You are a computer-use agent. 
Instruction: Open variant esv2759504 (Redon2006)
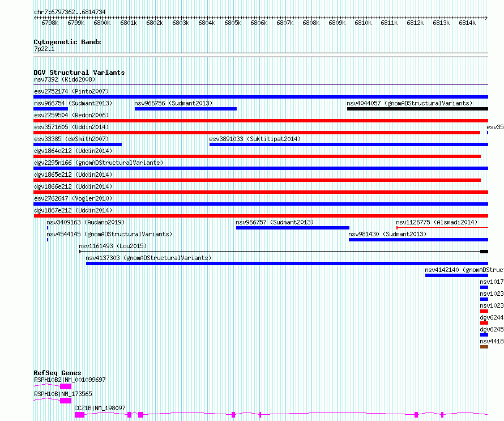point(71,115)
